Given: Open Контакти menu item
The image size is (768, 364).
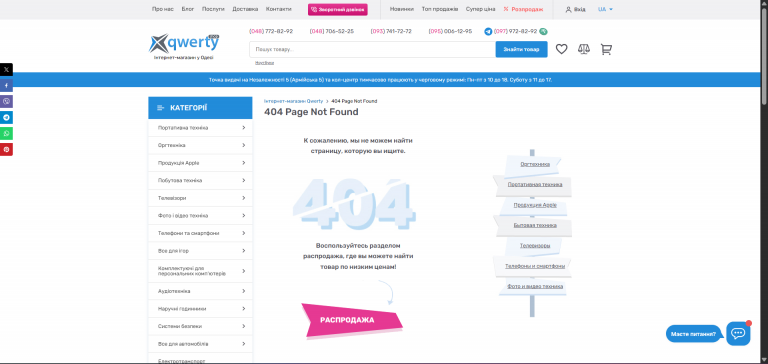Looking at the screenshot, I should (x=279, y=9).
